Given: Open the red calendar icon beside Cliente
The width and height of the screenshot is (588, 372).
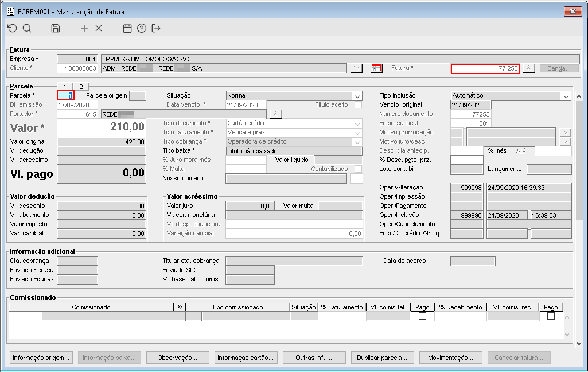Looking at the screenshot, I should click(376, 68).
